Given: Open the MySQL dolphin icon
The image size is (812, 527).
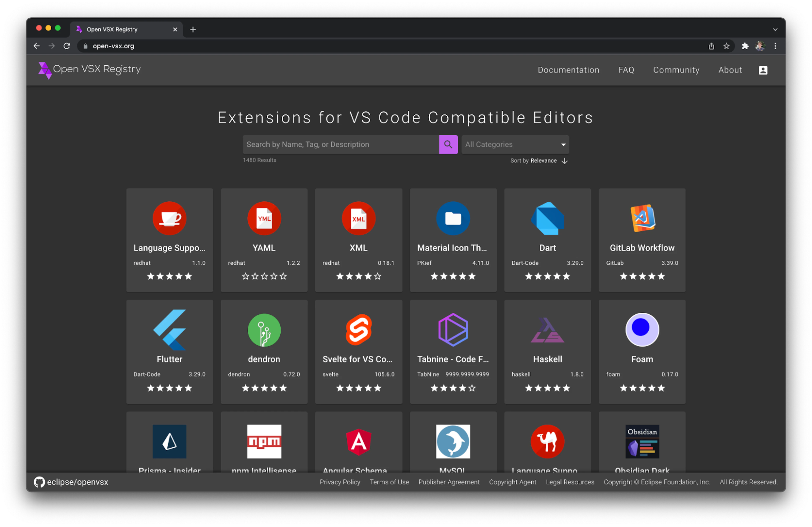Looking at the screenshot, I should (453, 441).
